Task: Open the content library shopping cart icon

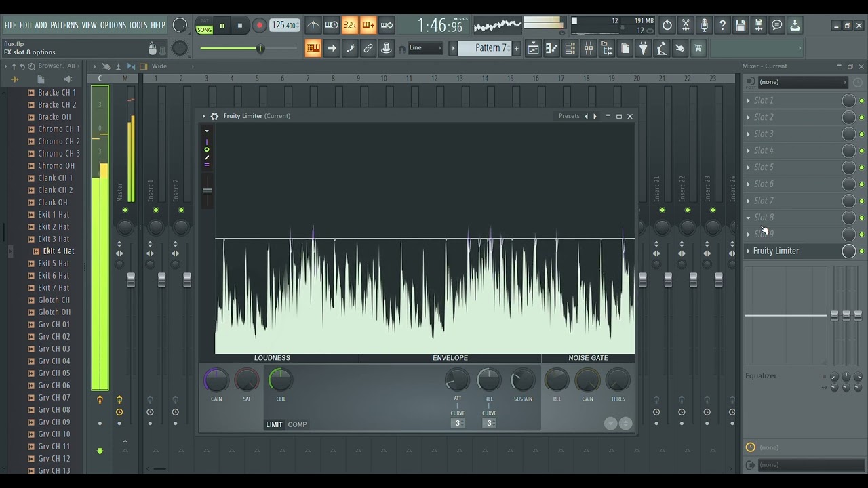Action: tap(698, 48)
